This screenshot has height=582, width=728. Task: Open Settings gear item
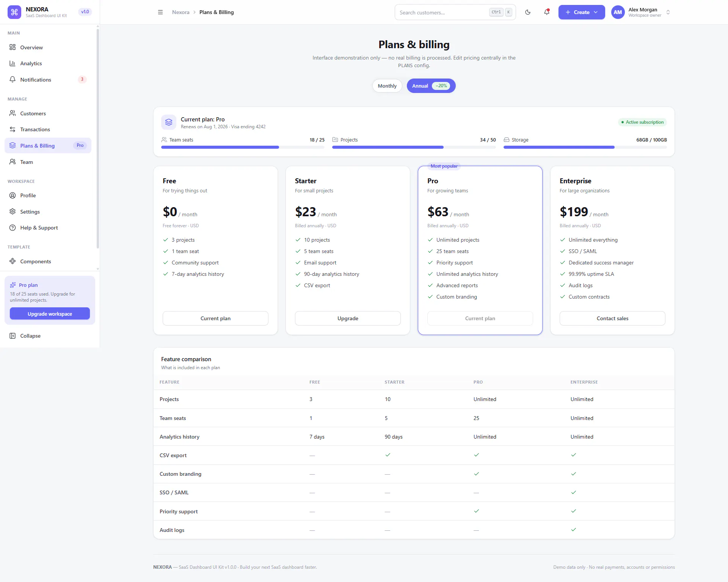pos(48,212)
